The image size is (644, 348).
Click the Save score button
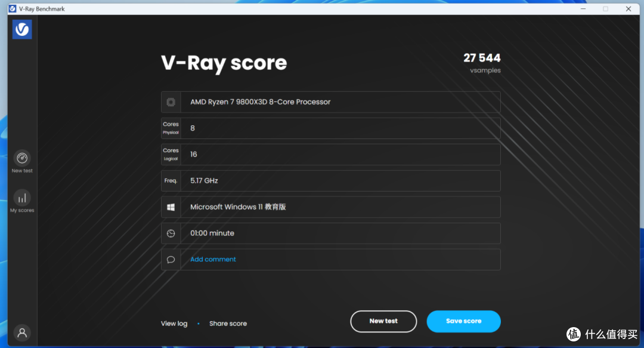(464, 321)
